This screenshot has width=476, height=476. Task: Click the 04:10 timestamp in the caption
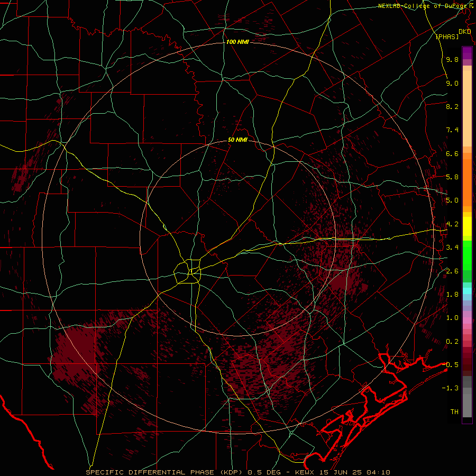point(378,472)
